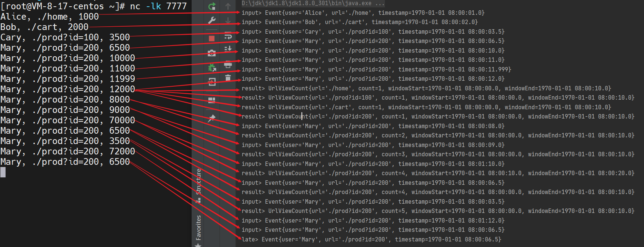Toggle scroll to end of console
644x247 pixels.
click(228, 49)
